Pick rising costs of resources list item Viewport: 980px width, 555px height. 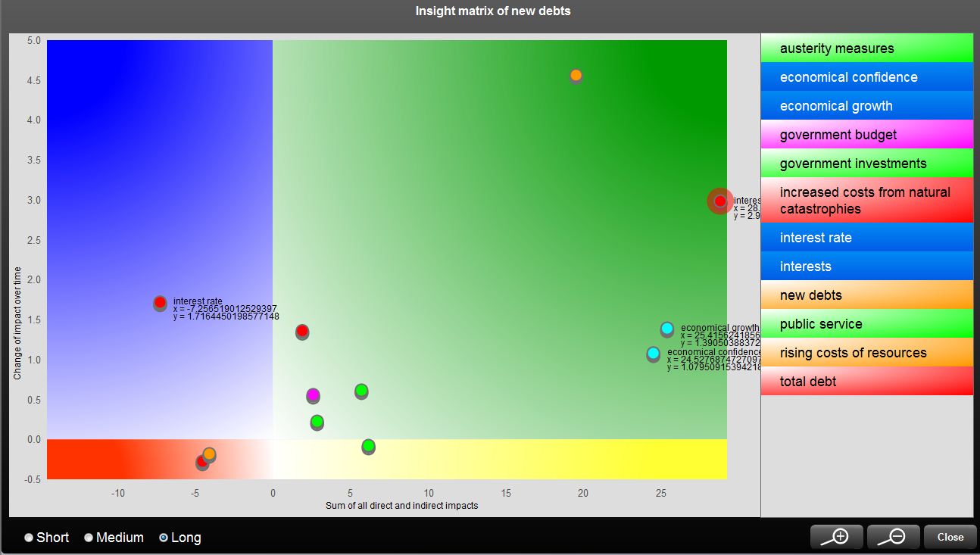(x=866, y=353)
